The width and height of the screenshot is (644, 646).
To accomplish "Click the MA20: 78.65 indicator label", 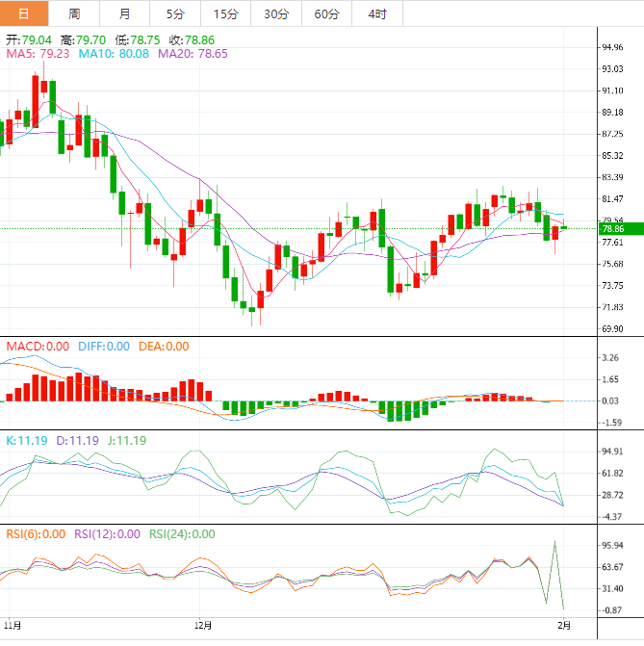I will coord(193,54).
